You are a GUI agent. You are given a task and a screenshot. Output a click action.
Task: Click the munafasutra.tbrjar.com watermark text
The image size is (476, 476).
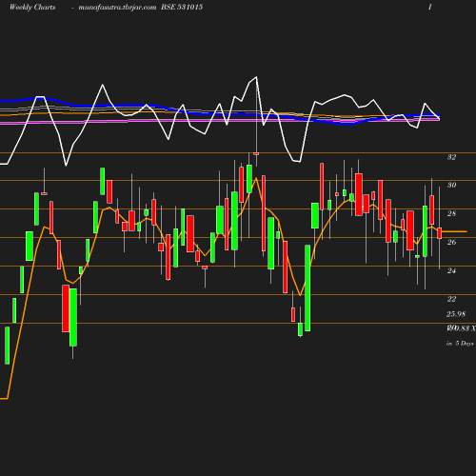coord(117,8)
